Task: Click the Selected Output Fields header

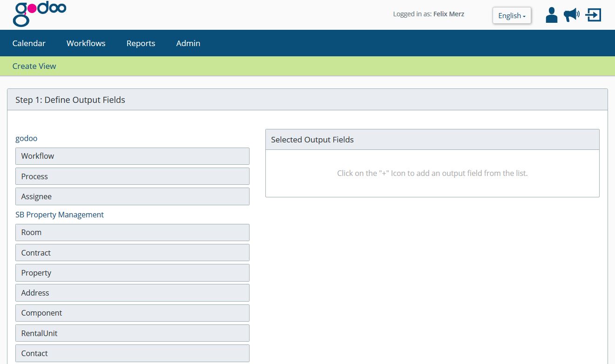Action: (x=432, y=140)
